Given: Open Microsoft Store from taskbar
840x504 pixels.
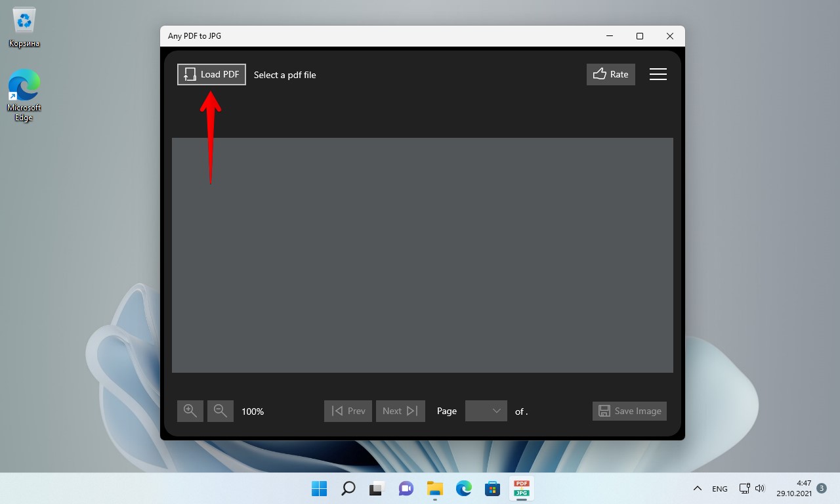Looking at the screenshot, I should tap(492, 488).
